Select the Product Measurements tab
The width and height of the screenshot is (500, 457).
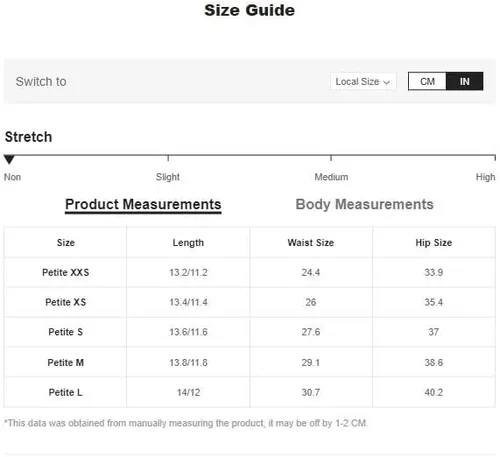pos(143,205)
